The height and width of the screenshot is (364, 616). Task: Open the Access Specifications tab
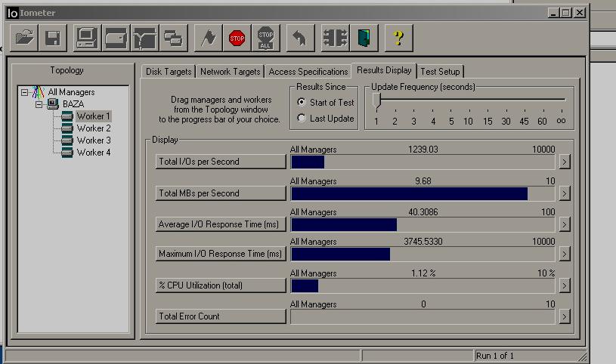tap(308, 72)
